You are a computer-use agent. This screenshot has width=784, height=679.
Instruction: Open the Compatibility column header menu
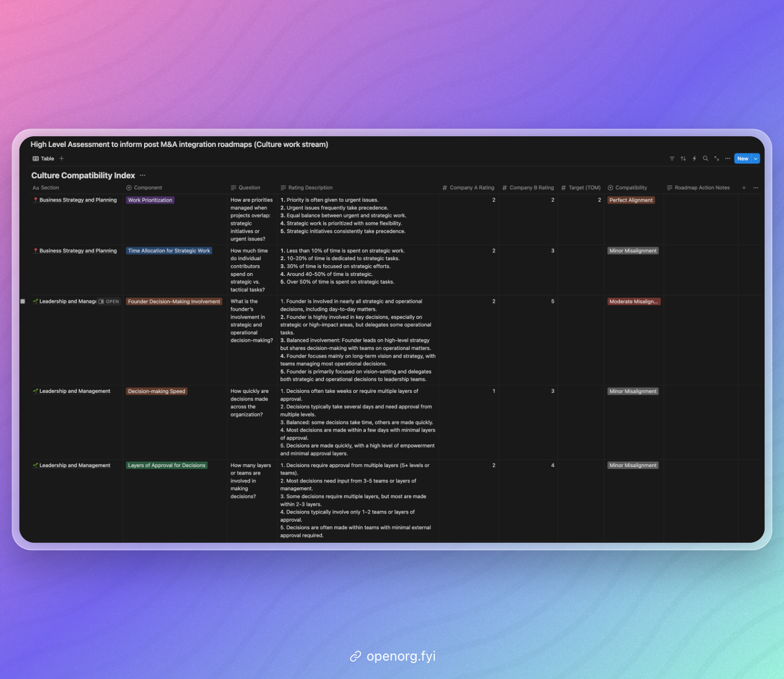[631, 188]
